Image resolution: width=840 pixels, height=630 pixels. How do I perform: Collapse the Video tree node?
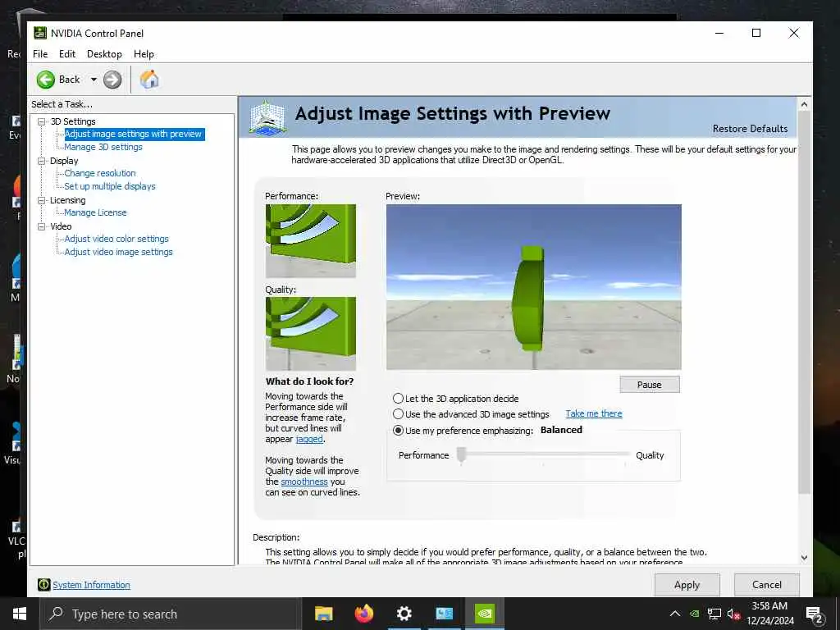pyautogui.click(x=41, y=226)
